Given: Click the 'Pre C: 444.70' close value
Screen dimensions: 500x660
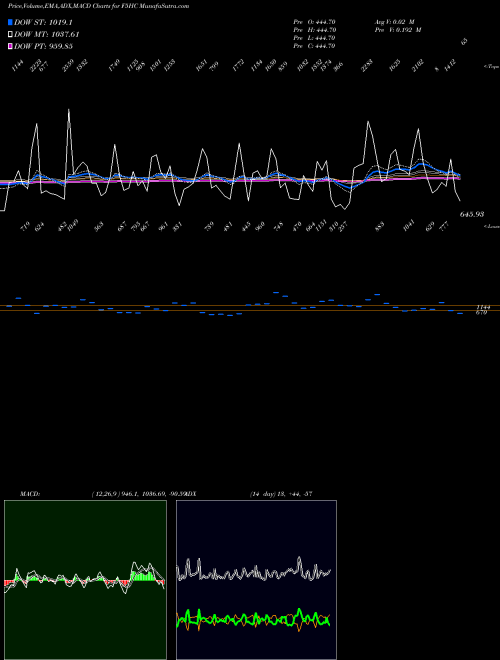Looking at the screenshot, I should (x=314, y=46).
